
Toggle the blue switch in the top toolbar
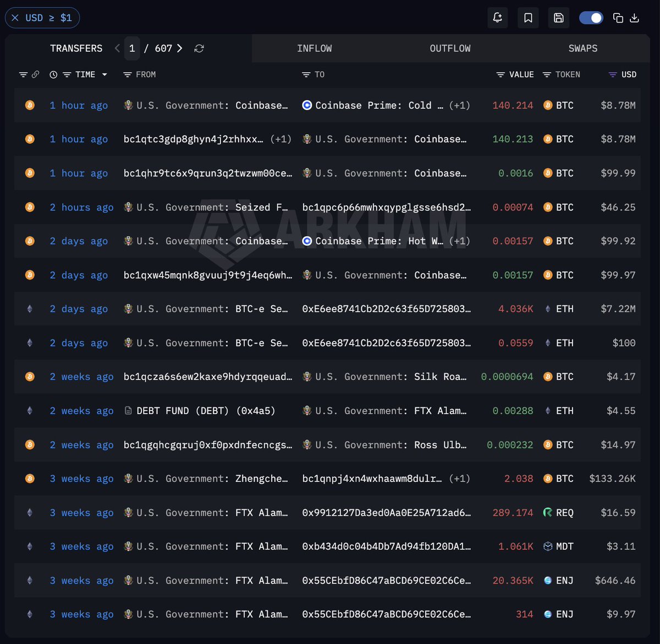coord(591,18)
